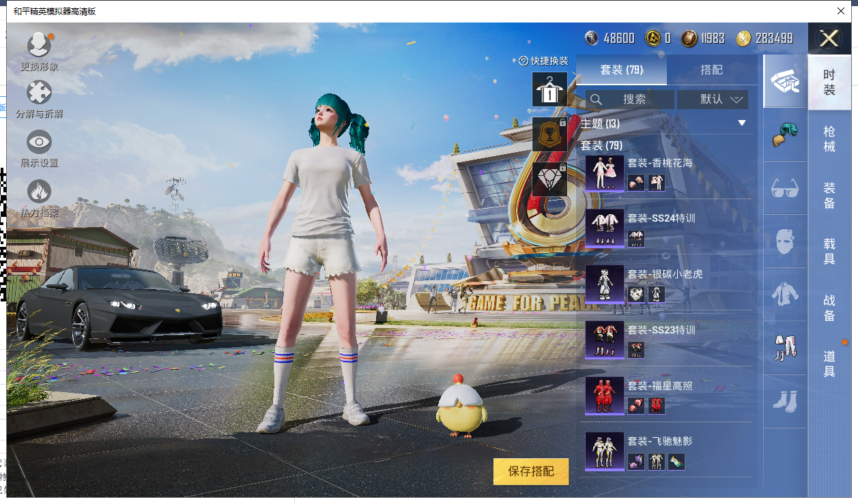Click the outfit piece icon under 套装-SS24特训
Image resolution: width=858 pixels, height=504 pixels.
pyautogui.click(x=636, y=238)
